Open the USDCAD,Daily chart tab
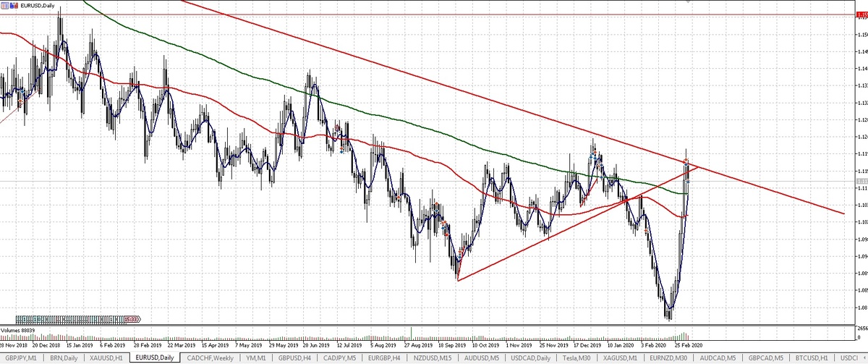The image size is (868, 364). pos(529,357)
